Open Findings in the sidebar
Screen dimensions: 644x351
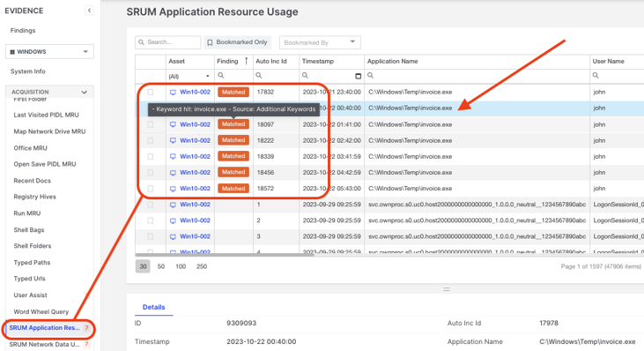pos(23,30)
